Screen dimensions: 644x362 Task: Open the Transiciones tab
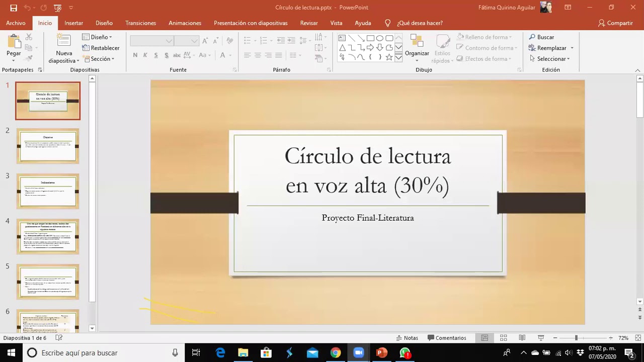pyautogui.click(x=140, y=23)
